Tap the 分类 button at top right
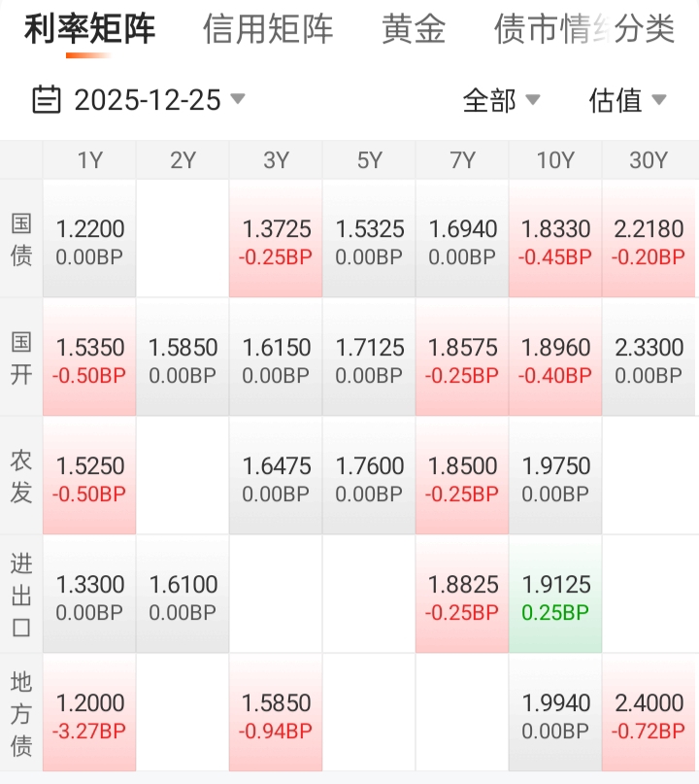 pyautogui.click(x=645, y=30)
